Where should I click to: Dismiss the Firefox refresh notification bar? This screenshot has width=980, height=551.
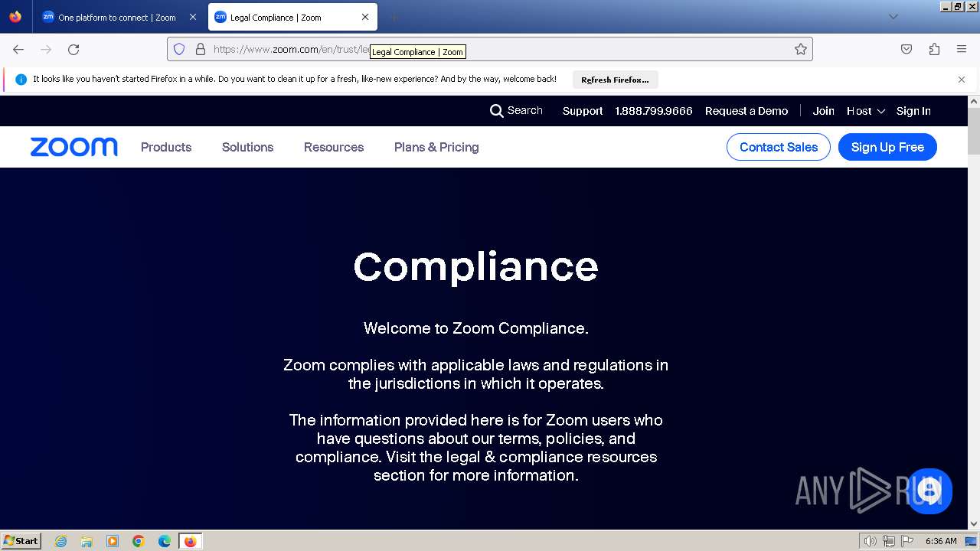pos(962,80)
